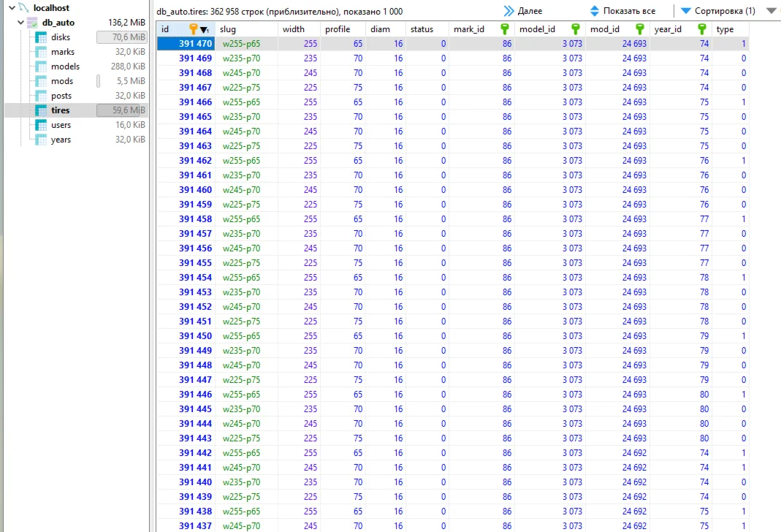Select the marks table in tree

[x=62, y=52]
